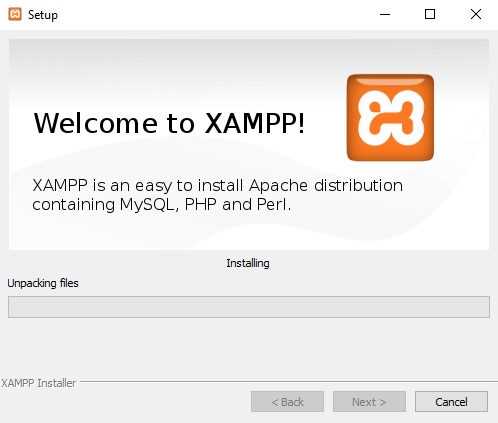
Task: Click the Cancel button
Action: pyautogui.click(x=451, y=402)
